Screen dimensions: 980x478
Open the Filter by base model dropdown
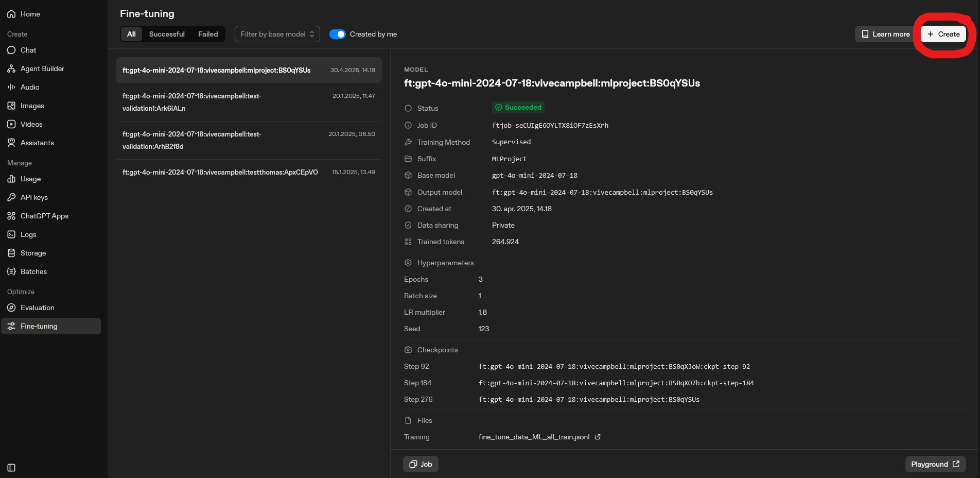(x=277, y=34)
